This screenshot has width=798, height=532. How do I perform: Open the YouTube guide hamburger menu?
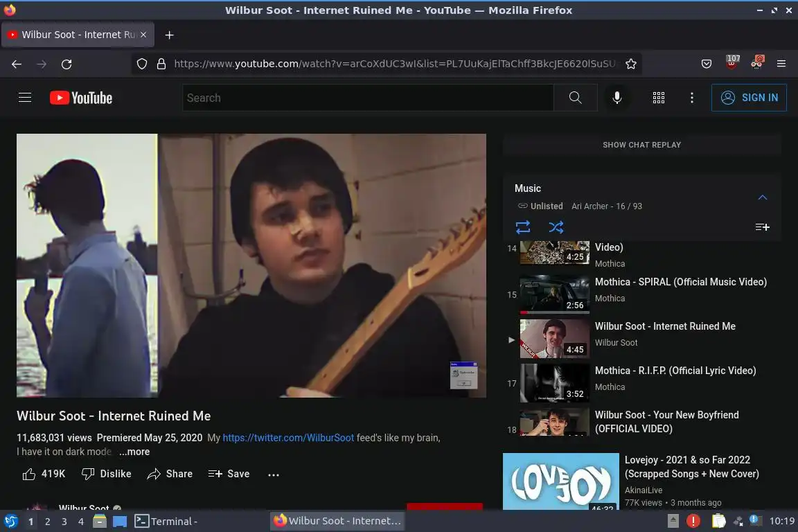(25, 97)
